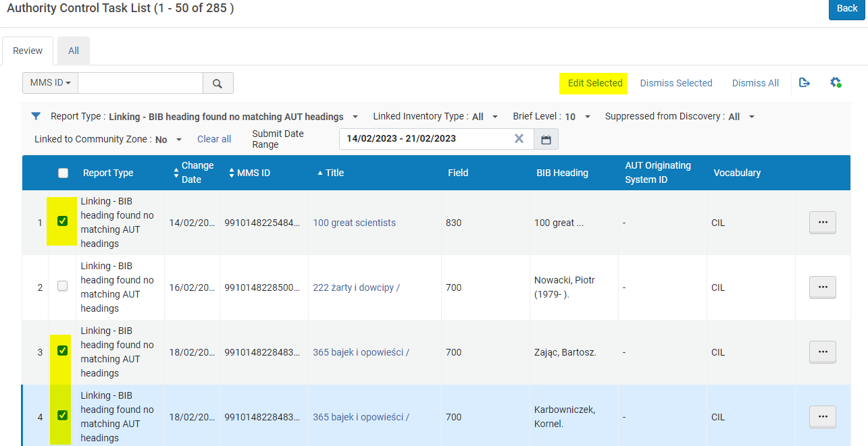Expand the Report Type filter dropdown

[x=355, y=117]
